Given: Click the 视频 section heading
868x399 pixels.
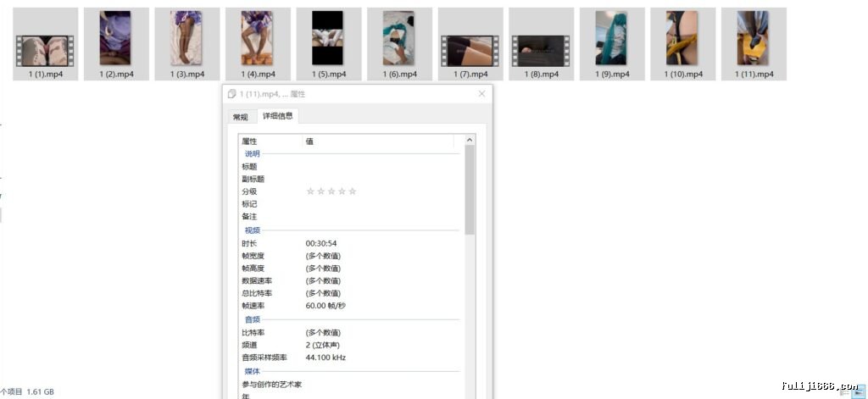Looking at the screenshot, I should (x=252, y=230).
